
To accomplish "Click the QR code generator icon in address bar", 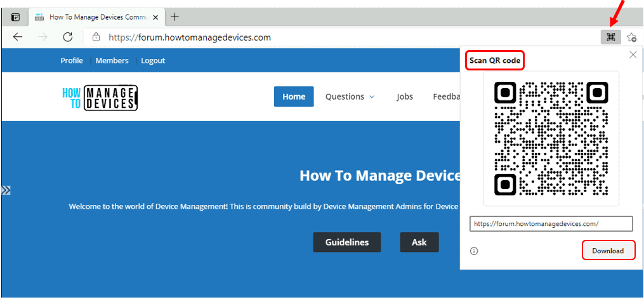I will [x=611, y=37].
